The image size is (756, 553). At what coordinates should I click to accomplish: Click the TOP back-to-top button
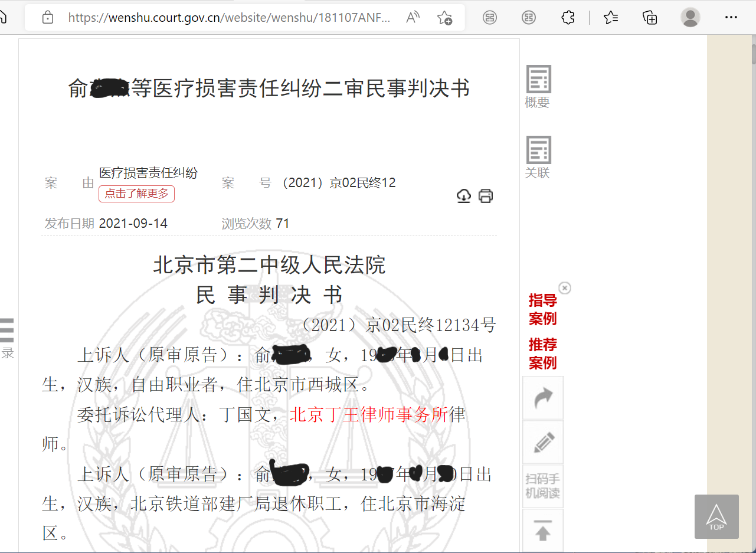tap(716, 516)
